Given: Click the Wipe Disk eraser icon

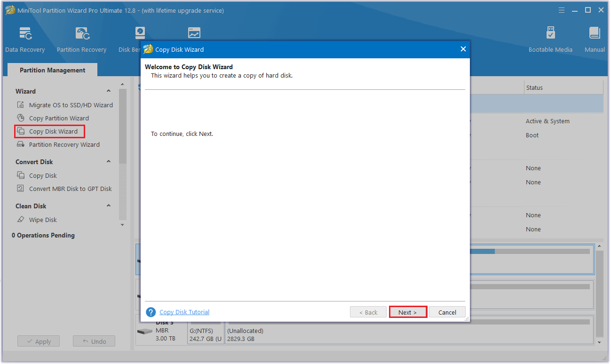Looking at the screenshot, I should pos(20,220).
